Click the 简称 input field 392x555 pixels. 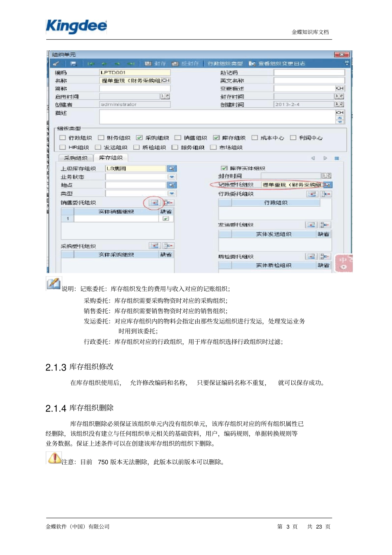coord(135,88)
